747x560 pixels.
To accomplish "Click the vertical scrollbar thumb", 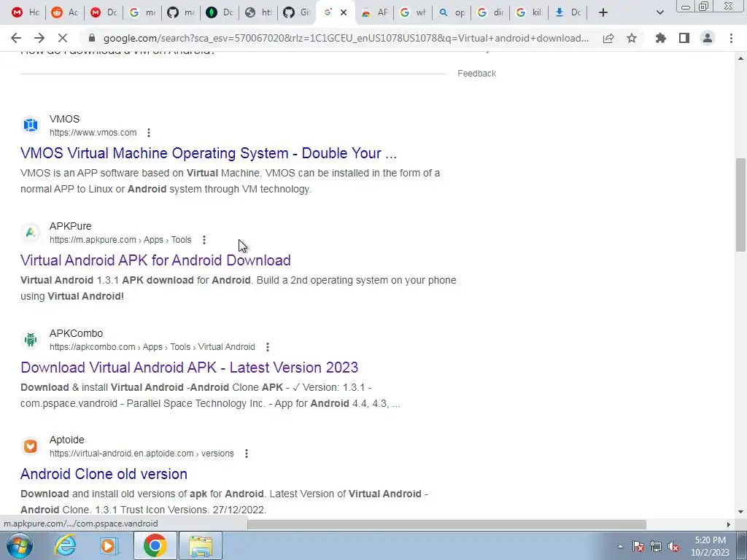I will 740,205.
